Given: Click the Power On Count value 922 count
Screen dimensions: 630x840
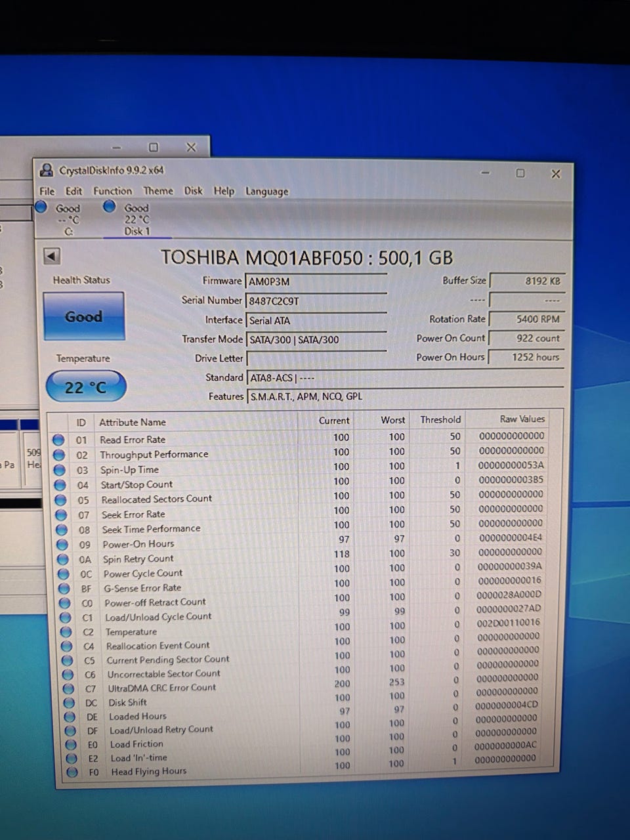Looking at the screenshot, I should pos(526,338).
